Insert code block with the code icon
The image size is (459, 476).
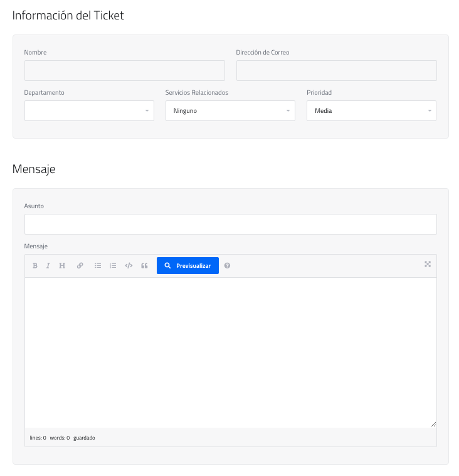click(129, 266)
